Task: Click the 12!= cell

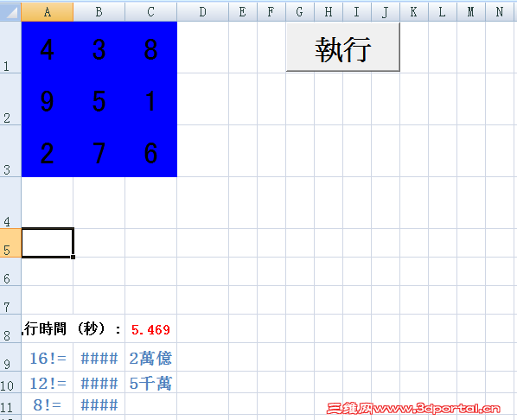Action: pyautogui.click(x=48, y=383)
